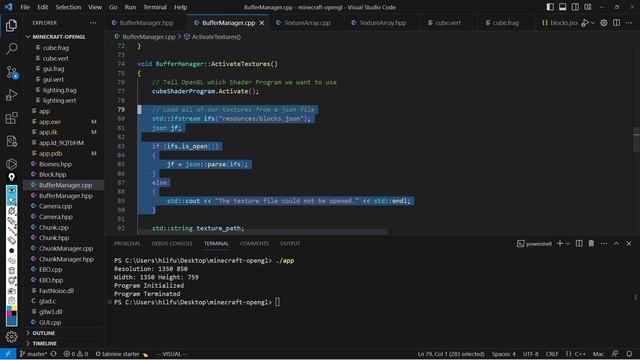Split the editor right icon
The image size is (640, 360).
point(616,23)
